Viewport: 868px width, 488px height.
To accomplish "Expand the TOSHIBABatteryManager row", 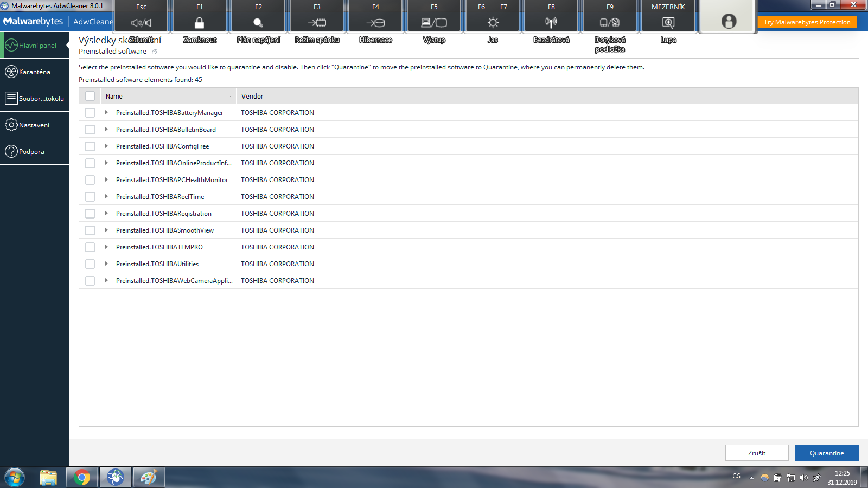I will (106, 112).
